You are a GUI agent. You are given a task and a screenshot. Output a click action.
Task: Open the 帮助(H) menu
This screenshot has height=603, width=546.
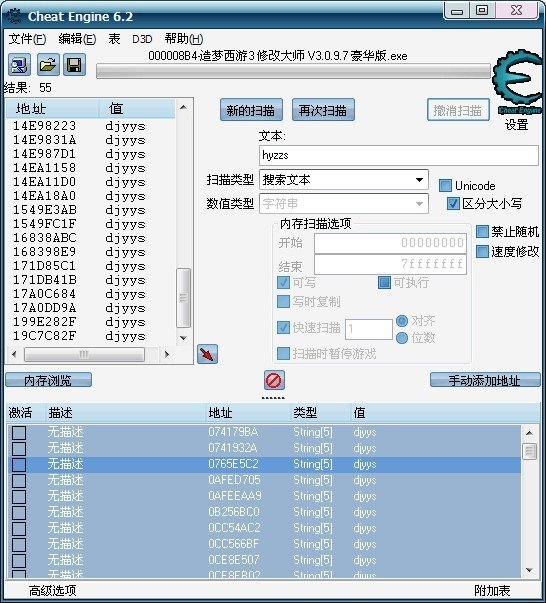(184, 39)
